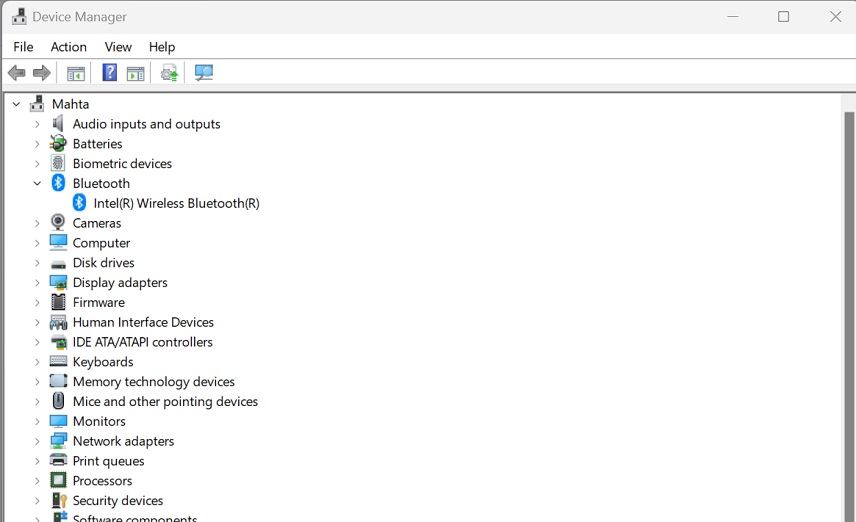
Task: Click the Network adapters icon
Action: tap(58, 441)
